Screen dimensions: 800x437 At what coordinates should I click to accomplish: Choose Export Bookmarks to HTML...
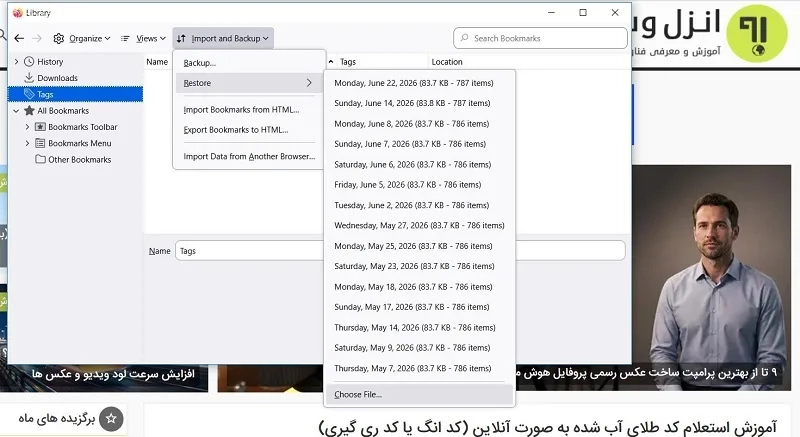click(x=249, y=130)
